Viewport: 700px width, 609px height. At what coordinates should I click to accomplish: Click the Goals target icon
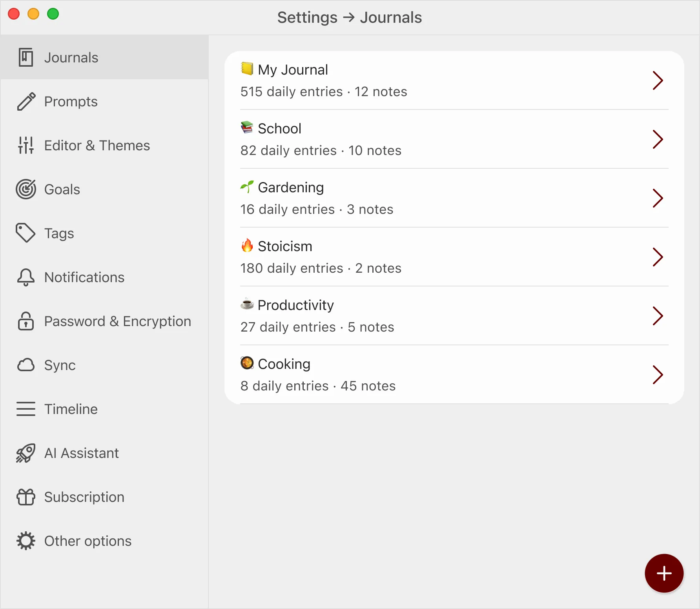coord(26,189)
